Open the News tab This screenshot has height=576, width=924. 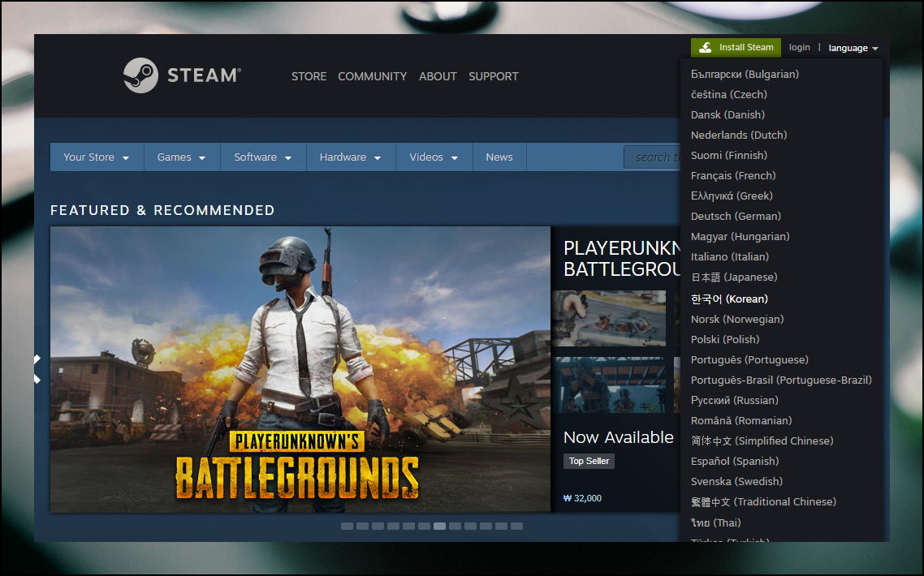(x=499, y=157)
